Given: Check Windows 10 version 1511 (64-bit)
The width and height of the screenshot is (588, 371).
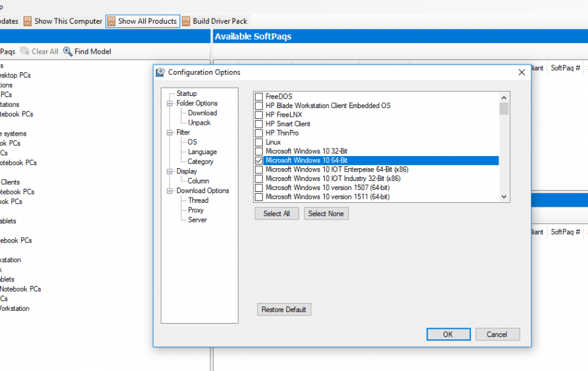Looking at the screenshot, I should [259, 196].
